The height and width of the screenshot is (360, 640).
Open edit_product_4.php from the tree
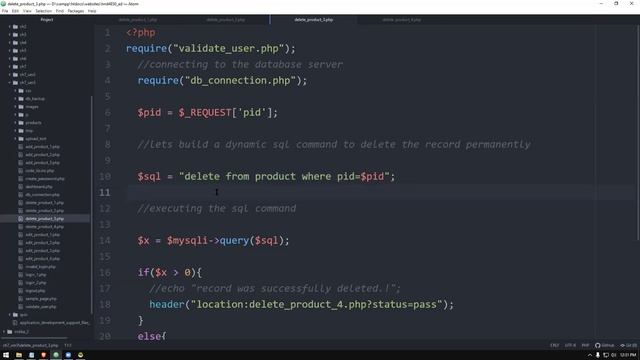pos(42,259)
